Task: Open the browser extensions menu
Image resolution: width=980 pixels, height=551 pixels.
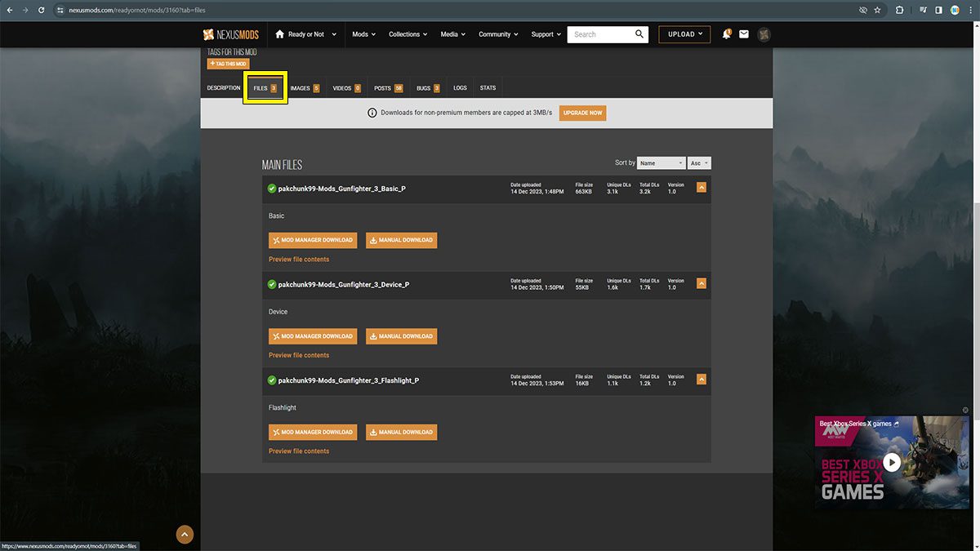Action: tap(899, 10)
